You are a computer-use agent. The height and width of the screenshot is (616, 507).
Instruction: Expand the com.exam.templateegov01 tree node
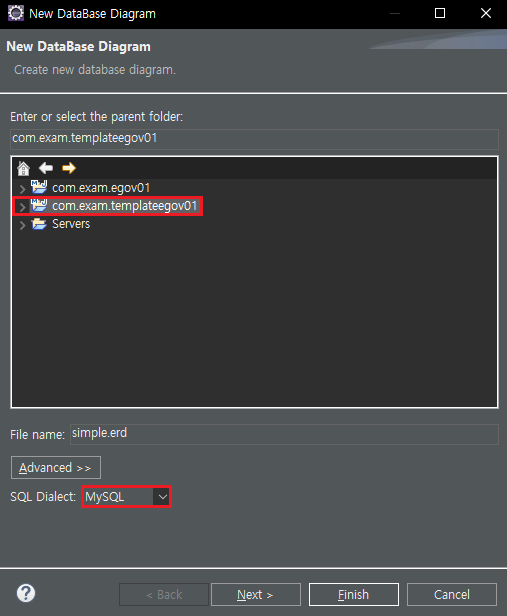coord(22,207)
